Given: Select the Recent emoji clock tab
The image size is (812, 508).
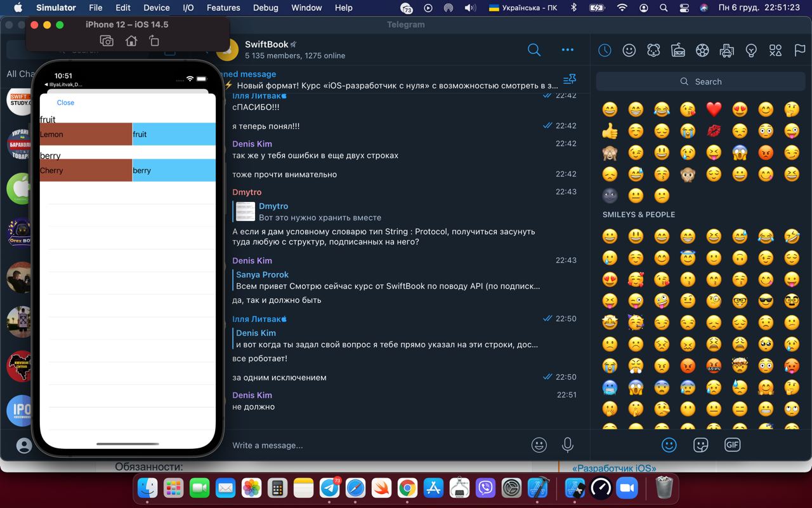Looking at the screenshot, I should [605, 50].
